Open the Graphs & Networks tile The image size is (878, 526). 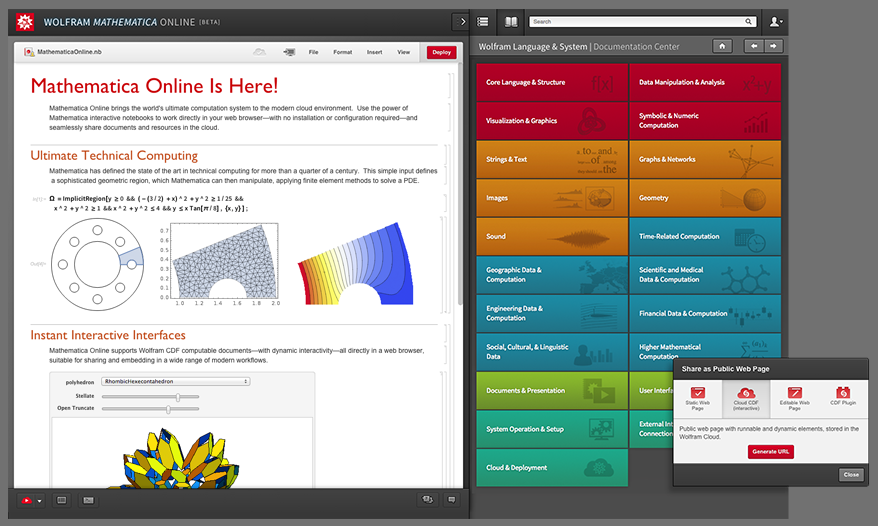[705, 160]
